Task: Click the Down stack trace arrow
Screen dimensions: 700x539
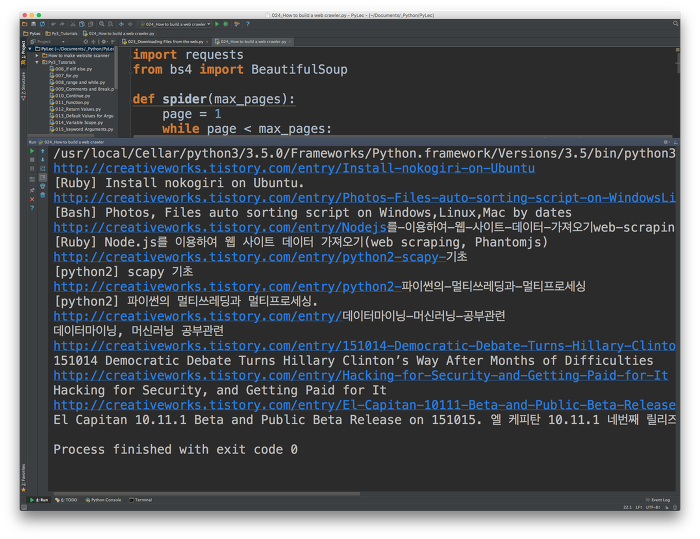Action: pos(42,160)
